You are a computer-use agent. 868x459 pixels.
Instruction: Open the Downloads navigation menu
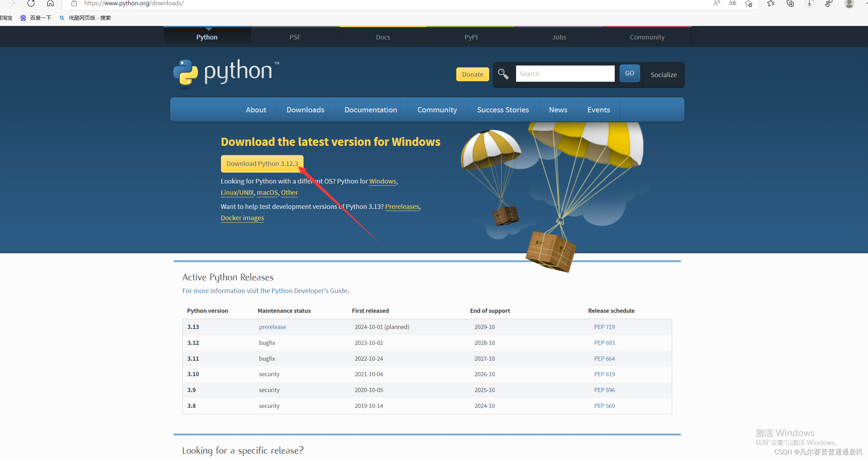tap(305, 110)
